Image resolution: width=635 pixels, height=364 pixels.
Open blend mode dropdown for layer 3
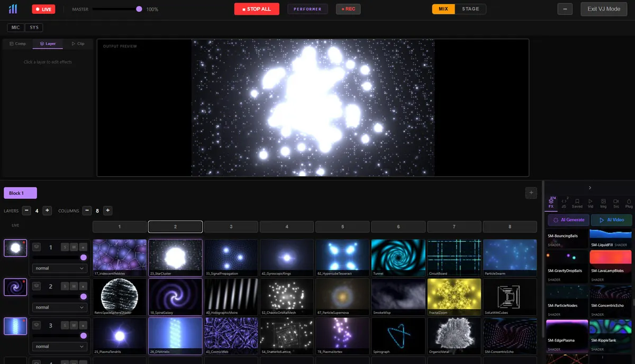point(59,347)
